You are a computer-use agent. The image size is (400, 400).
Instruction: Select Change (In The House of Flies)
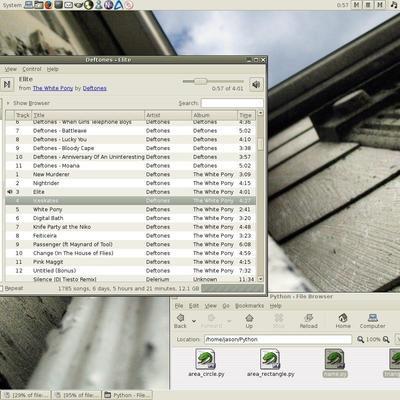click(x=131, y=253)
